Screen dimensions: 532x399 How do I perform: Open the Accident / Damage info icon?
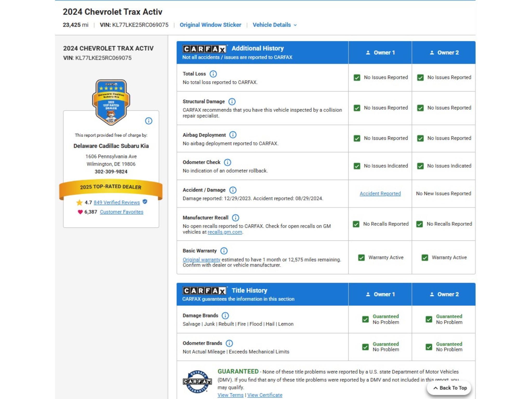(233, 190)
